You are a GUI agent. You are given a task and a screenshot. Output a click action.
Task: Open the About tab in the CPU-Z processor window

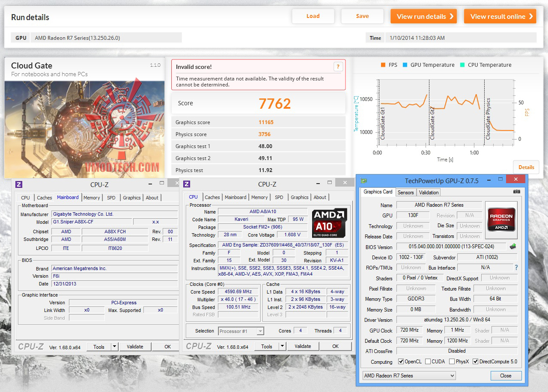point(320,197)
